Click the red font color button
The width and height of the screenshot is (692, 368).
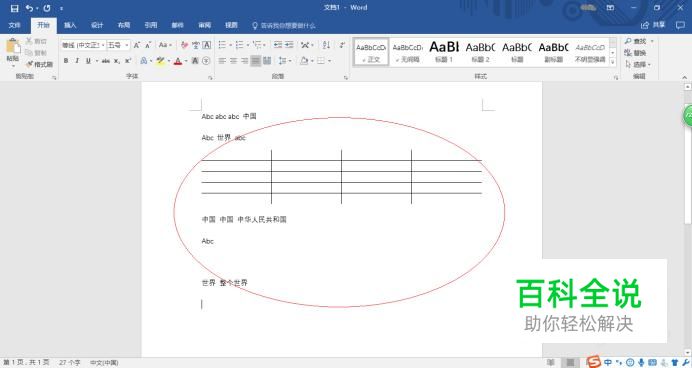pyautogui.click(x=178, y=61)
